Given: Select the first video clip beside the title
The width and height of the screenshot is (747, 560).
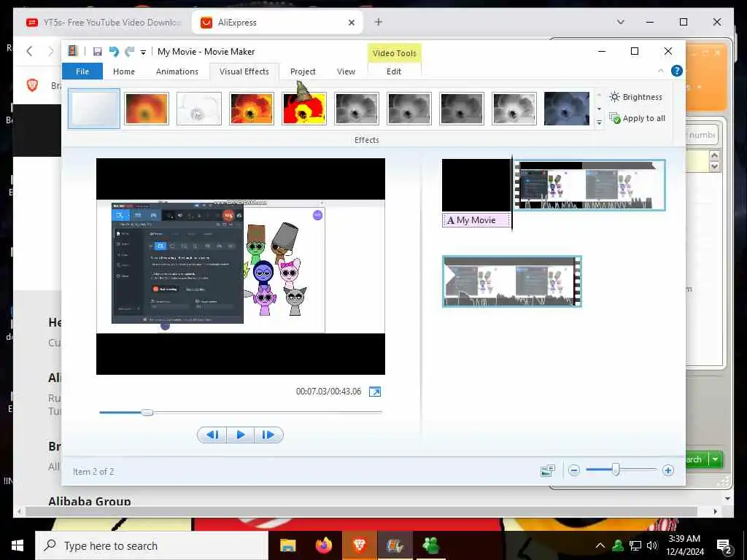Looking at the screenshot, I should [589, 185].
